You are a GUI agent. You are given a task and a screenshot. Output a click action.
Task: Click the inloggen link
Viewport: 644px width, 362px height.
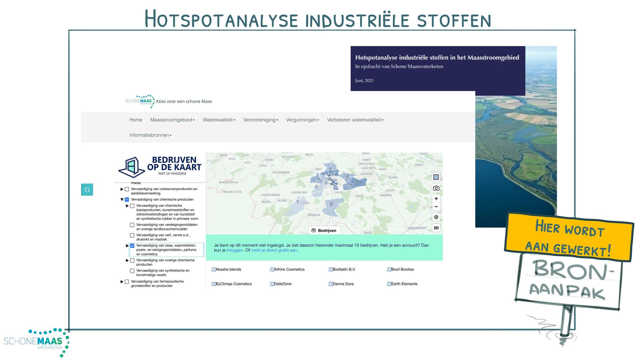234,250
